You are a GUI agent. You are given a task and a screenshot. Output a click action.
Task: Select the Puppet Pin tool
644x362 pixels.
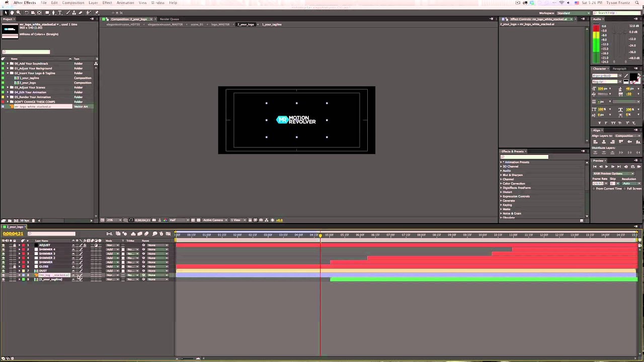coord(97,13)
